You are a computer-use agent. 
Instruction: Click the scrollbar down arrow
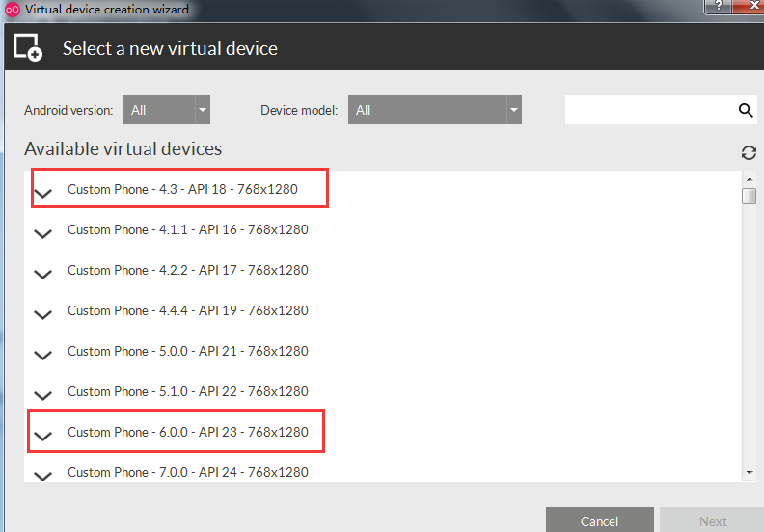pyautogui.click(x=750, y=472)
